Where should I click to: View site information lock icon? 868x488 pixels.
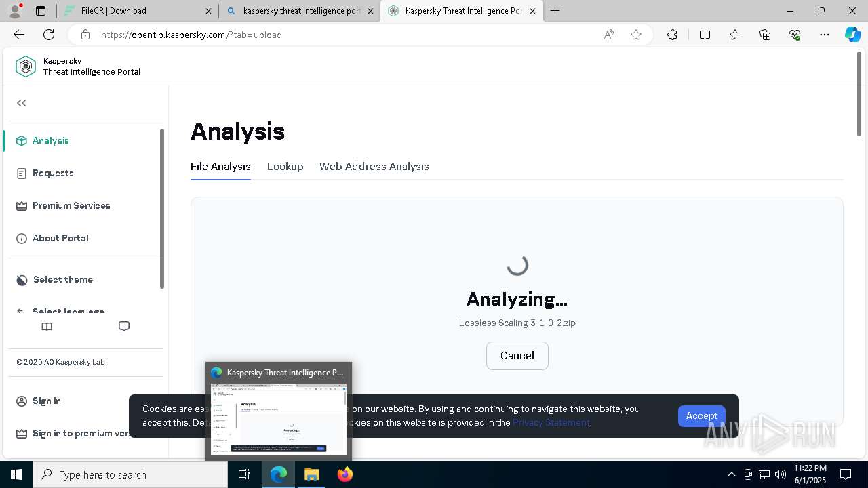click(85, 35)
